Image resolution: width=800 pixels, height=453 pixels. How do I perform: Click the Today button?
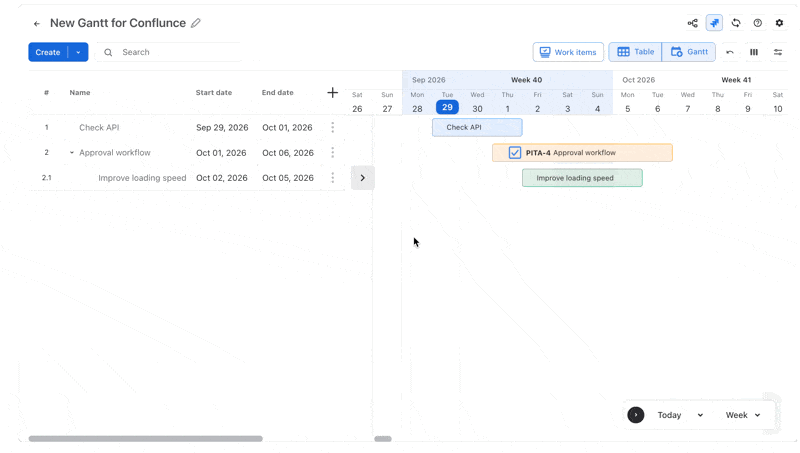[x=669, y=415]
